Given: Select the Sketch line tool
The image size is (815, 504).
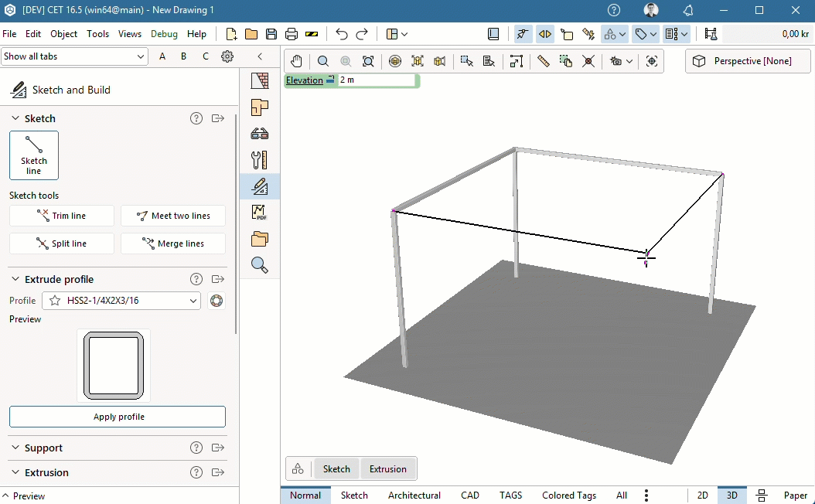Looking at the screenshot, I should click(x=34, y=155).
